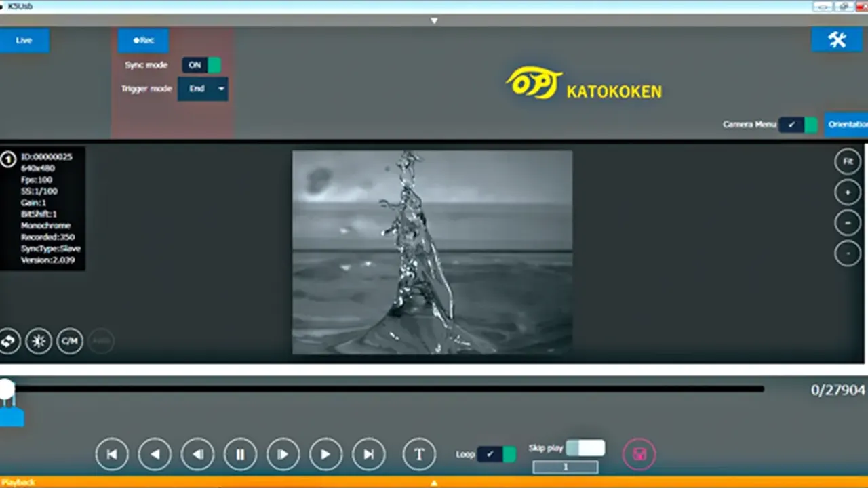Zoom out with the minus round button
This screenshot has width=868, height=488.
848,253
